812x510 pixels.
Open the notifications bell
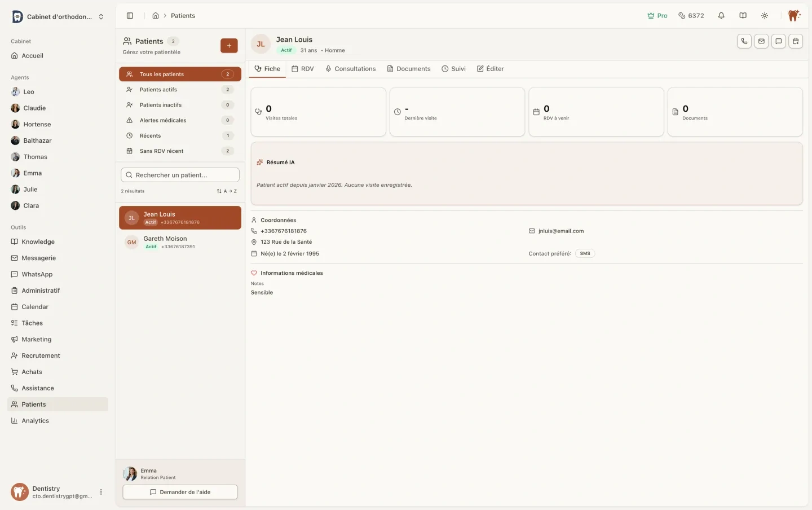click(721, 16)
